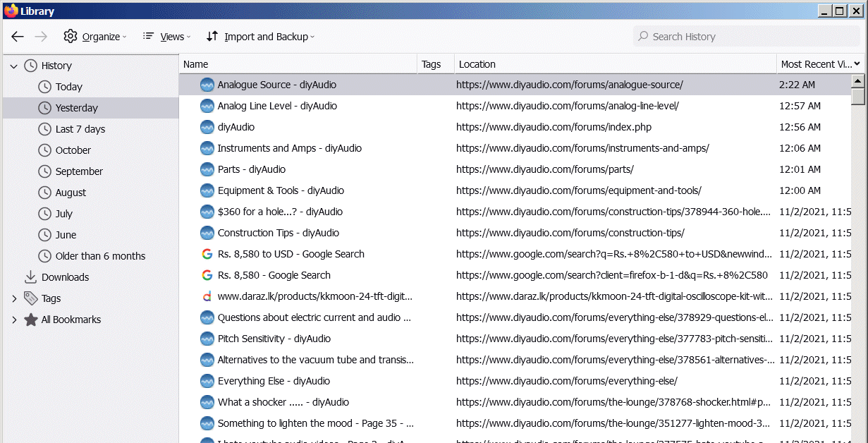Click the favicon on Equipment & Tools row
Image resolution: width=868 pixels, height=443 pixels.
(x=207, y=190)
